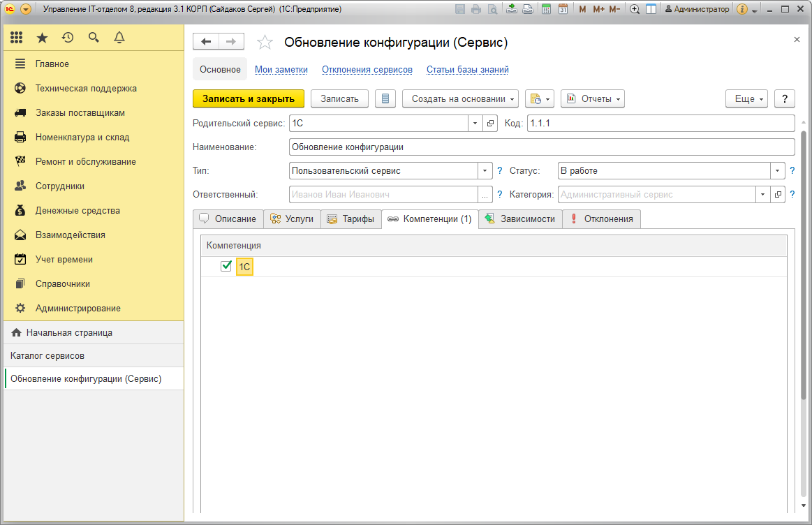
Task: Open the Создать на основании dropdown
Action: (x=460, y=98)
